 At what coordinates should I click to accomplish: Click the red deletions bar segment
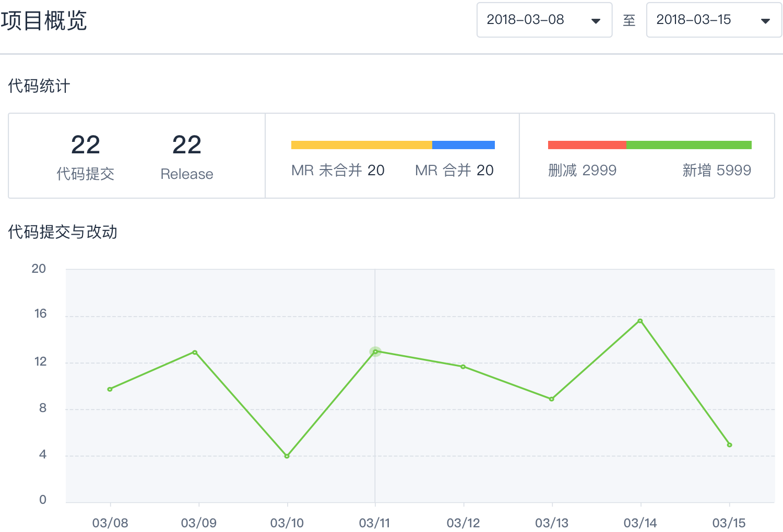pyautogui.click(x=587, y=145)
